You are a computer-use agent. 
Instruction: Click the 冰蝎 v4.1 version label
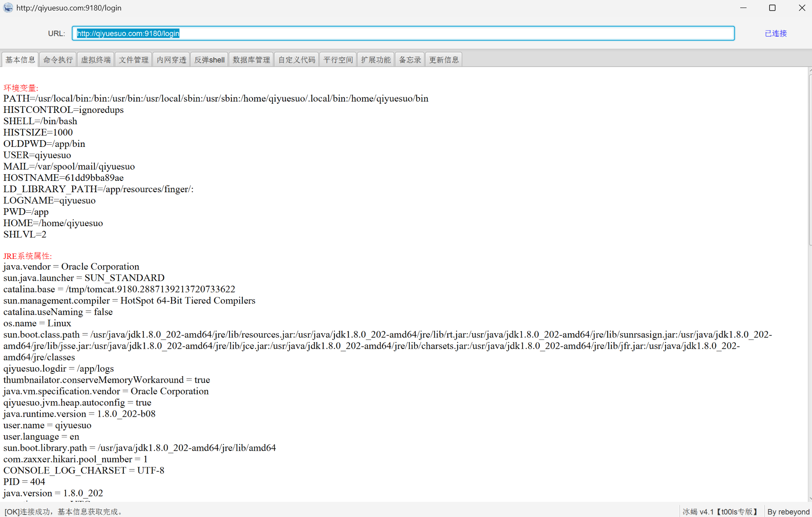click(720, 512)
